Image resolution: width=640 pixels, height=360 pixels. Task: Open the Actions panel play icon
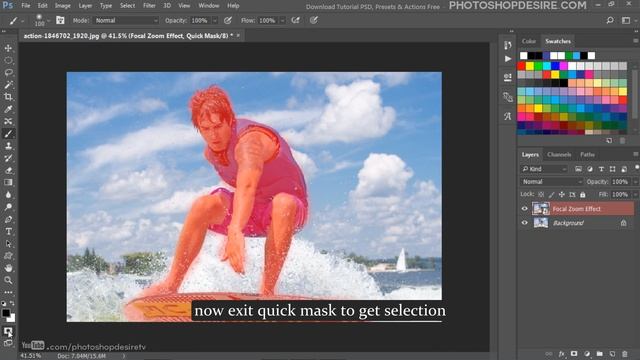(507, 59)
